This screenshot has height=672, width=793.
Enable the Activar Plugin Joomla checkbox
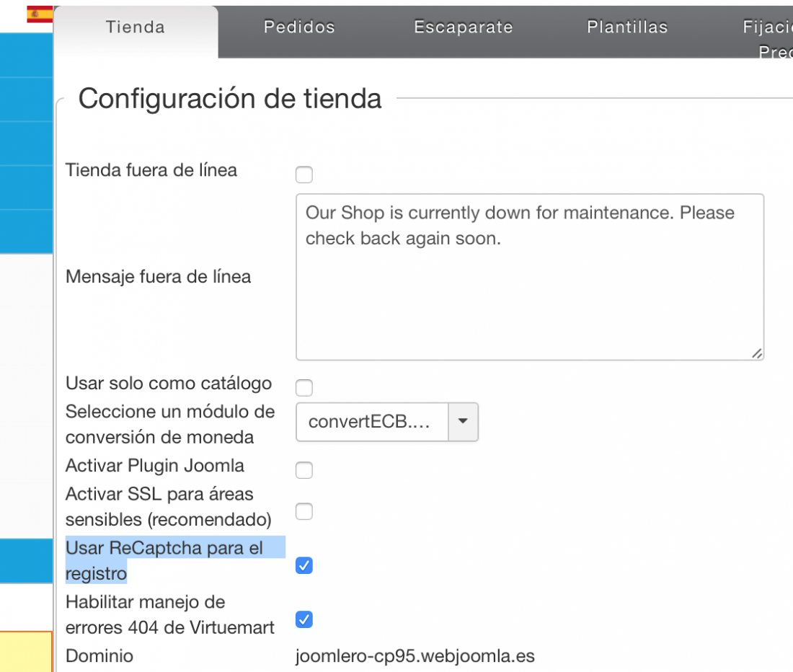pos(304,469)
